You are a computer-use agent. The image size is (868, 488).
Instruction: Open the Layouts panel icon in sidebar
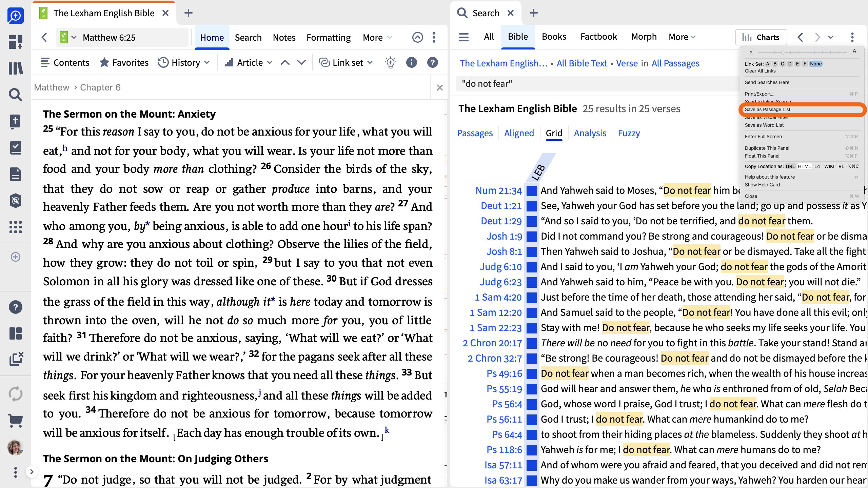click(16, 333)
